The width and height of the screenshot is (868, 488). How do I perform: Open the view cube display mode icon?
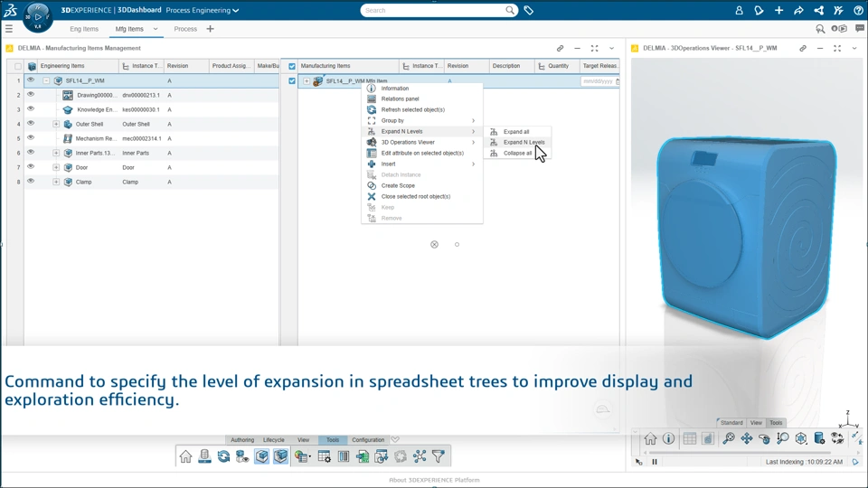tap(801, 439)
